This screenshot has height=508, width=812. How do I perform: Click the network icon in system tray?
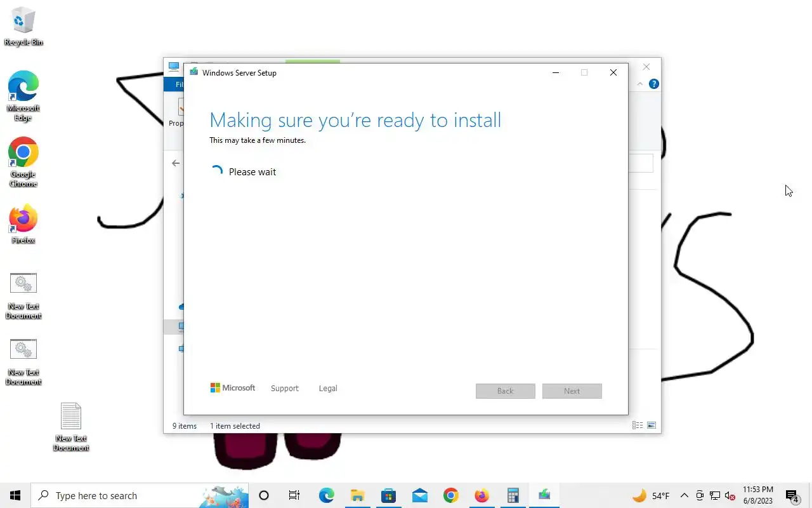pos(714,495)
